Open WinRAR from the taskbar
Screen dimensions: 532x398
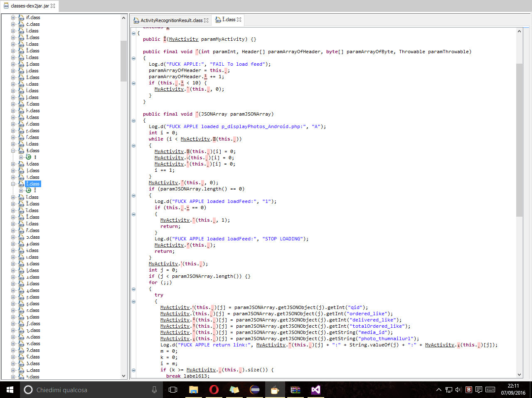[295, 390]
